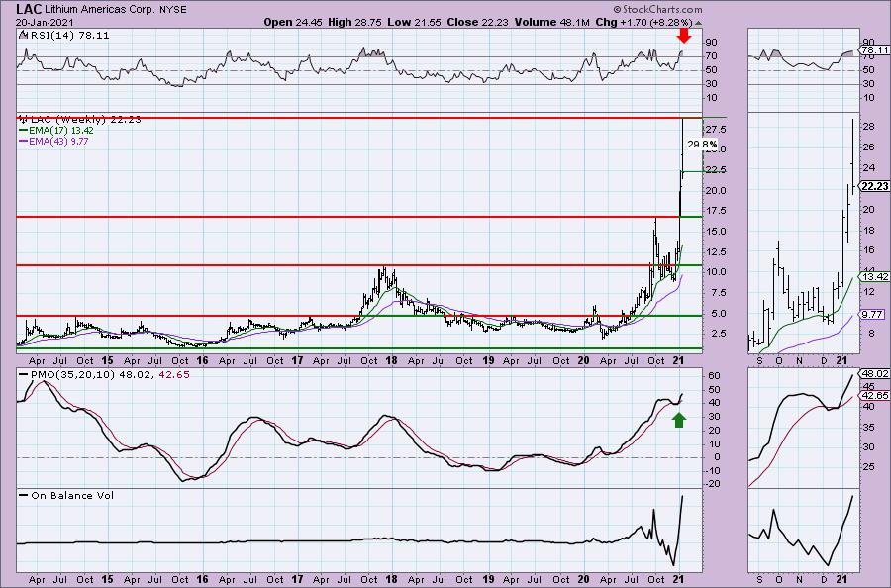Click the 27.5 price axis label

pyautogui.click(x=715, y=130)
